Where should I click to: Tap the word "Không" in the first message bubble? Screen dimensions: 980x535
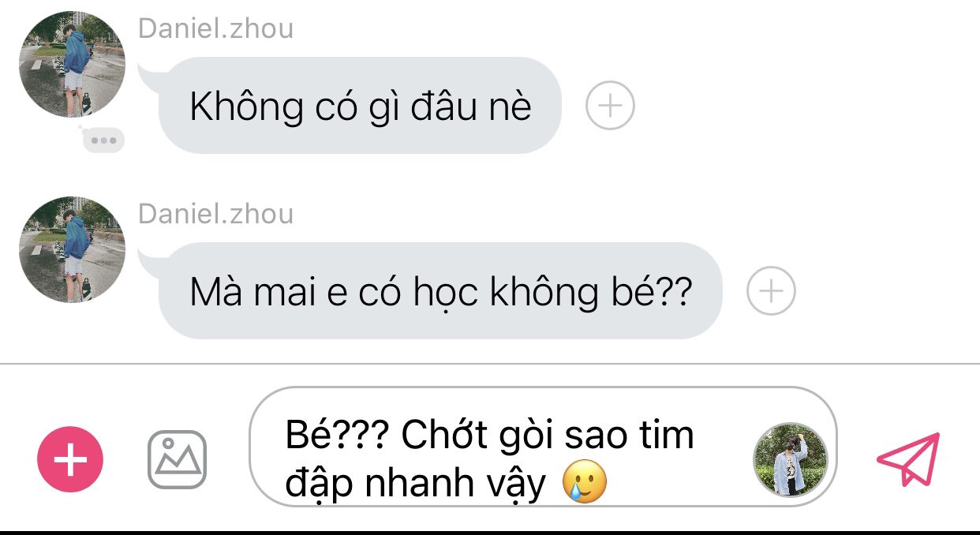pos(246,107)
